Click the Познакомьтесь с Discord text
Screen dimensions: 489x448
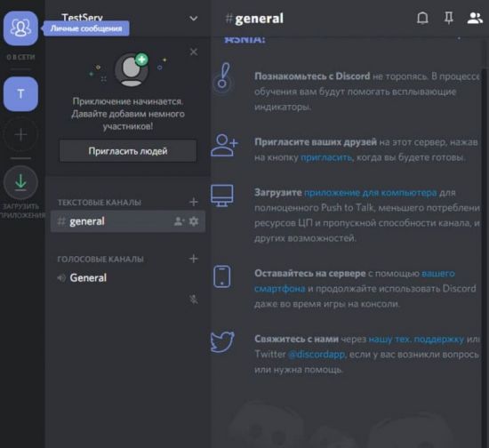(312, 76)
